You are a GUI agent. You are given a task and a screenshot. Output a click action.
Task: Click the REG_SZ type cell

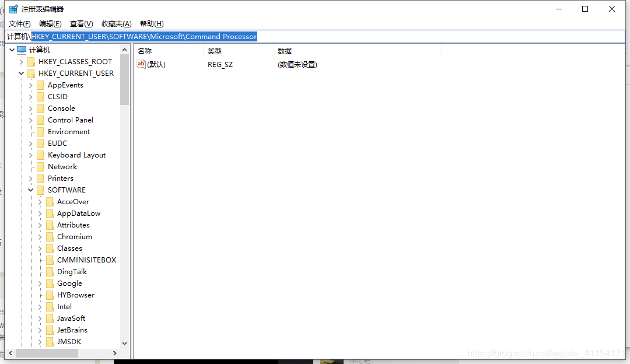pos(220,64)
